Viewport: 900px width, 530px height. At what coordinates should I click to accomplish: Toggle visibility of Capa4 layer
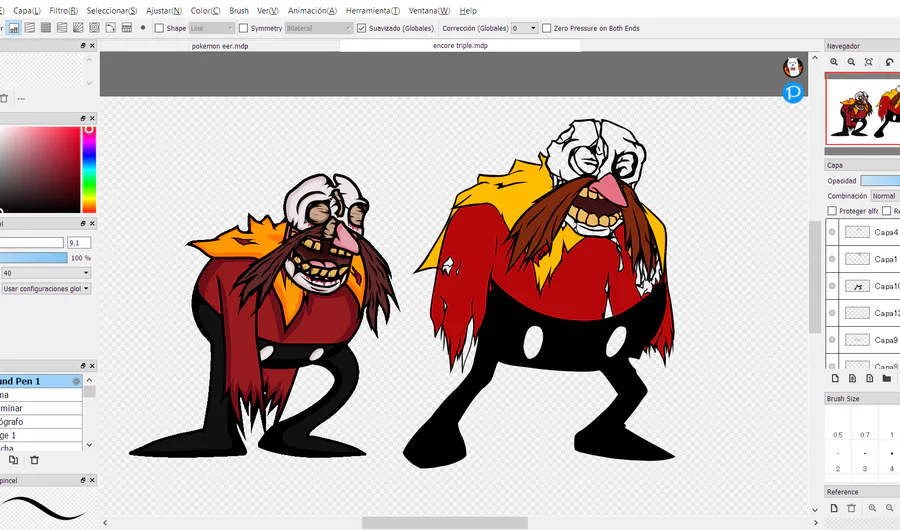(832, 232)
